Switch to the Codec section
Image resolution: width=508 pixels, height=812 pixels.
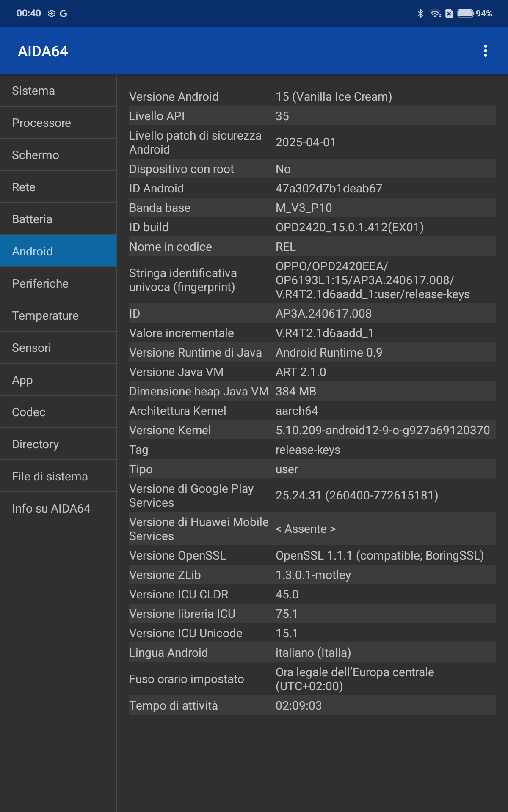pos(58,412)
